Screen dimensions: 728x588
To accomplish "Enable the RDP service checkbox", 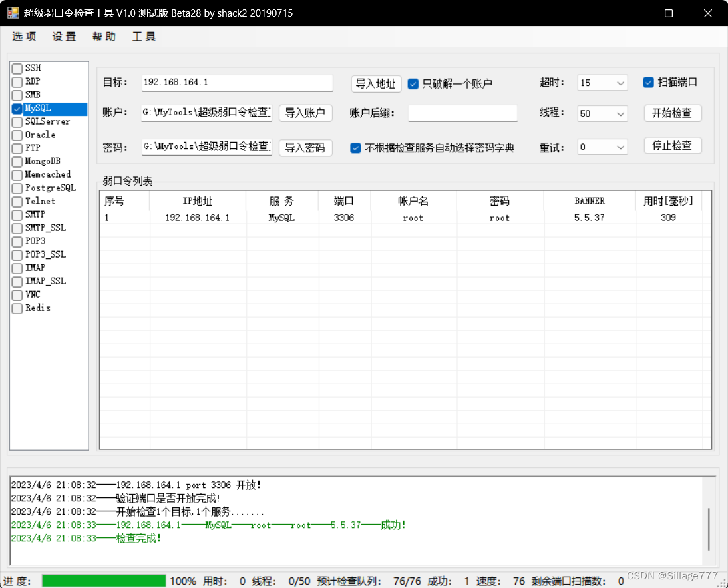I will pos(17,82).
